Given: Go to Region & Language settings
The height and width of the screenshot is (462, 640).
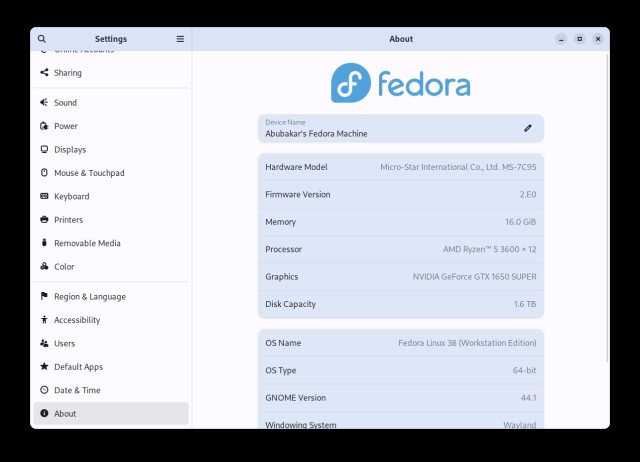Looking at the screenshot, I should 111,296.
